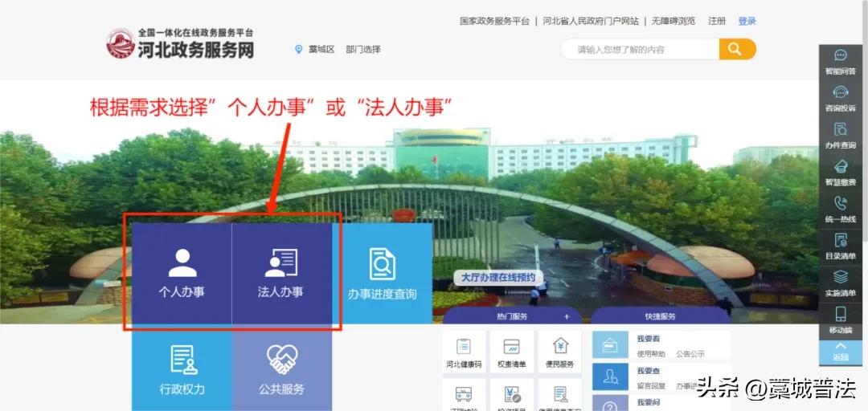Screen dimensions: 868x411
Task: Open the 公共服务 tile
Action: (282, 368)
